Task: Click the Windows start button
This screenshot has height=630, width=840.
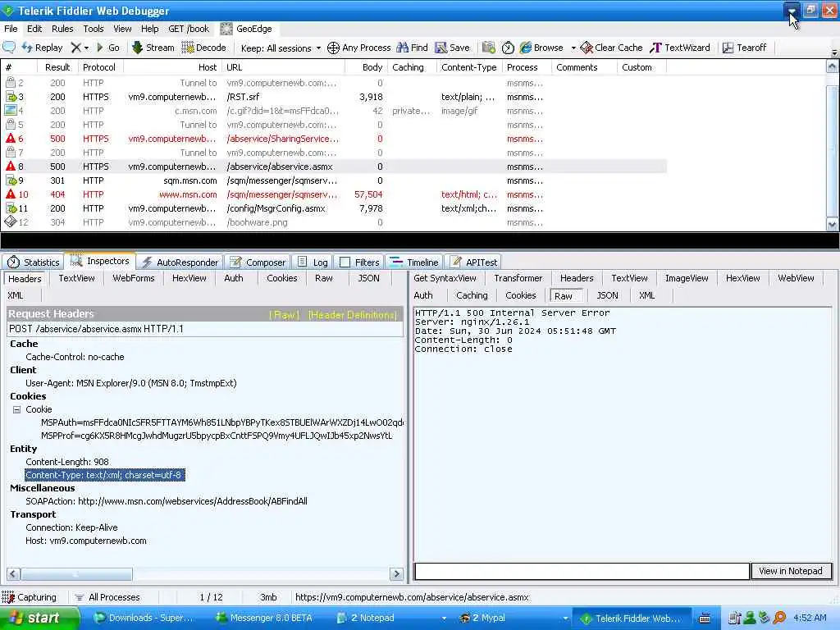Action: 39,619
